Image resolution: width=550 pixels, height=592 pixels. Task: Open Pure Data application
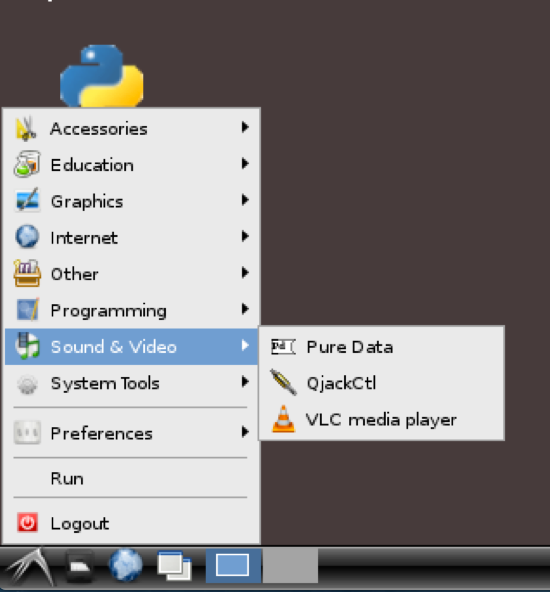(x=381, y=347)
